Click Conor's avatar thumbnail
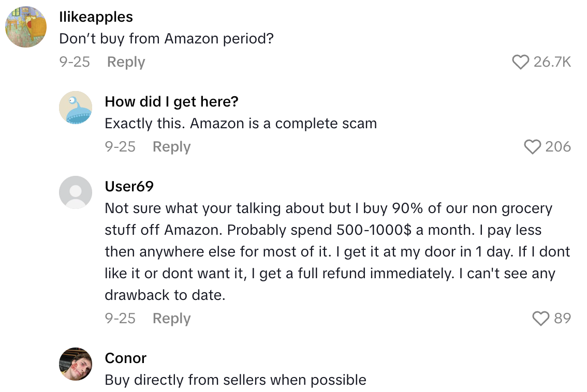The height and width of the screenshot is (392, 587). (x=76, y=364)
